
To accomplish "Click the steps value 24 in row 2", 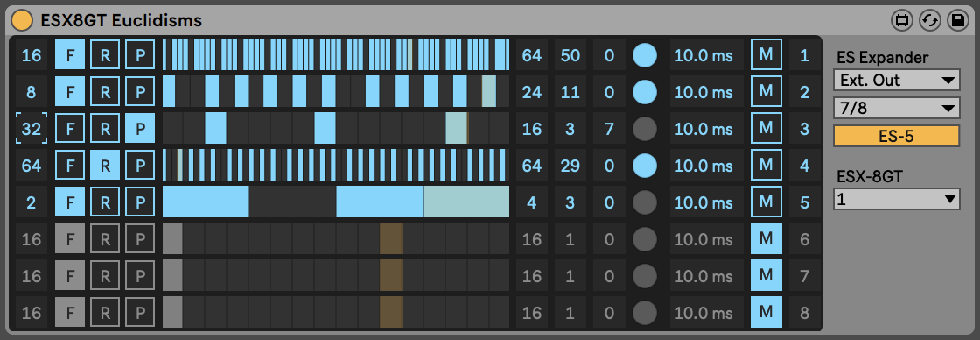I will pos(532,92).
